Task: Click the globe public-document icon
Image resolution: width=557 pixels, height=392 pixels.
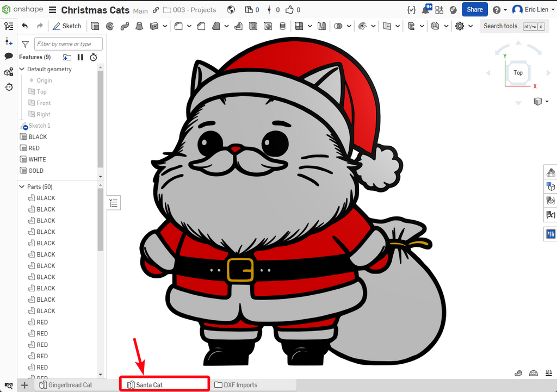Action: pos(231,10)
